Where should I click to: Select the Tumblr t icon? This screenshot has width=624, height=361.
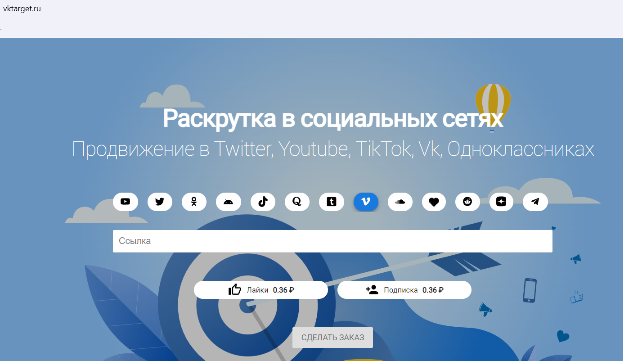(x=331, y=202)
